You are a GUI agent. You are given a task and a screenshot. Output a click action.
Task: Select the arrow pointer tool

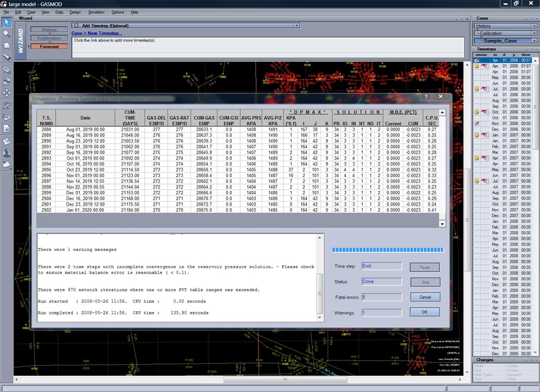(x=7, y=22)
